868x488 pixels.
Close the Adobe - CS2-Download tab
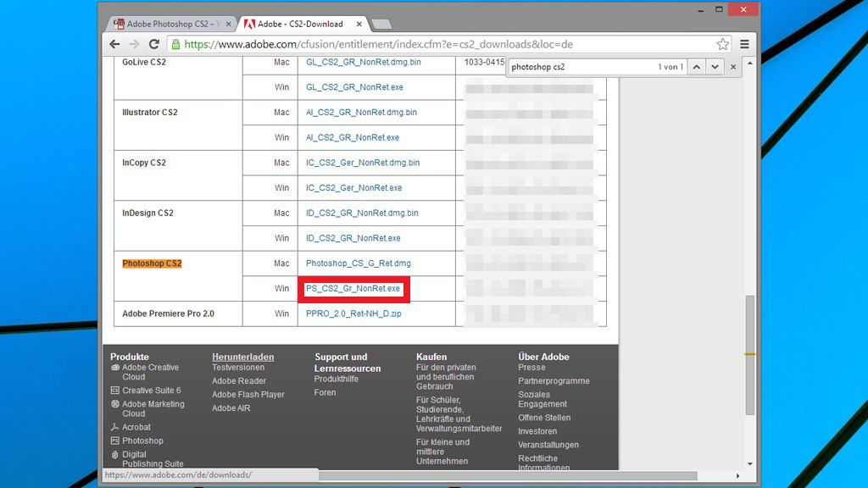point(359,25)
